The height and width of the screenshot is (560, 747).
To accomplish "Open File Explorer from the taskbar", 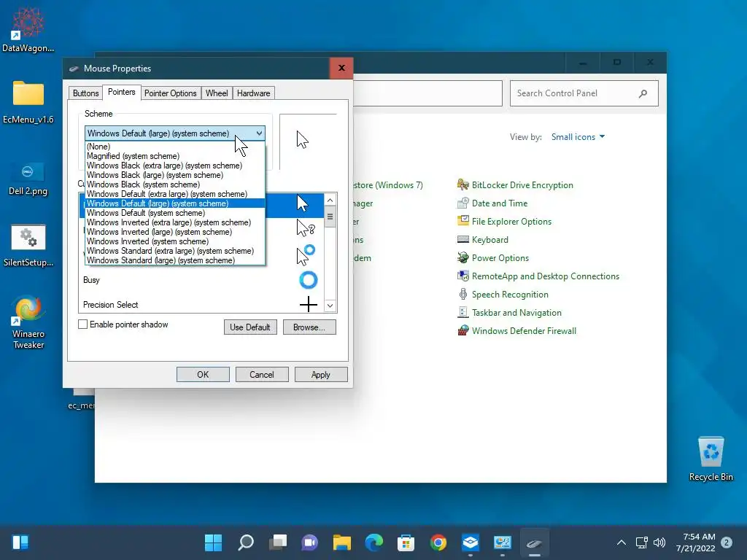I will coord(341,542).
